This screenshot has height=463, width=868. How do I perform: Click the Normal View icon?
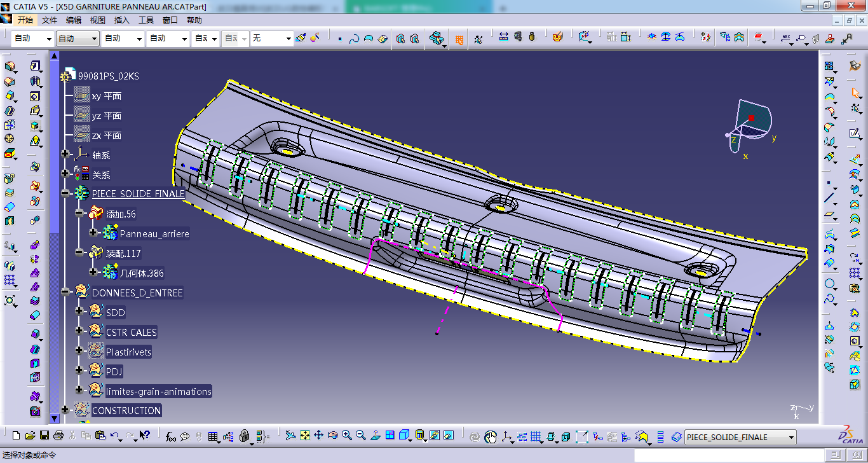tap(375, 436)
